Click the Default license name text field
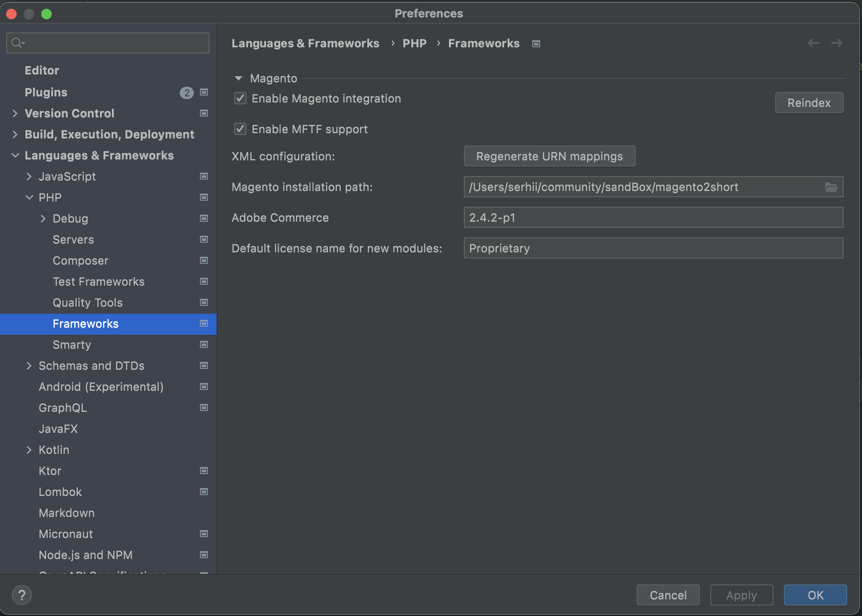 click(653, 248)
